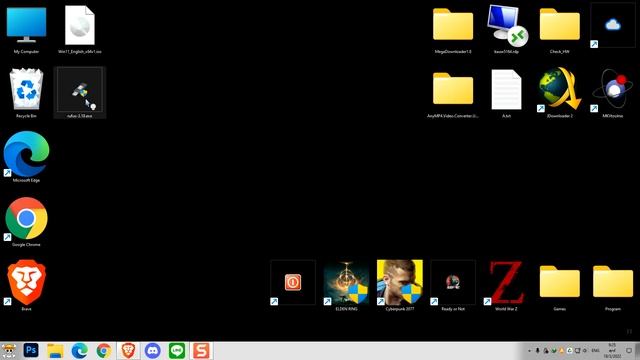Screen dimensions: 640x360
Task: Open the ENG language indicator in tray
Action: (596, 351)
